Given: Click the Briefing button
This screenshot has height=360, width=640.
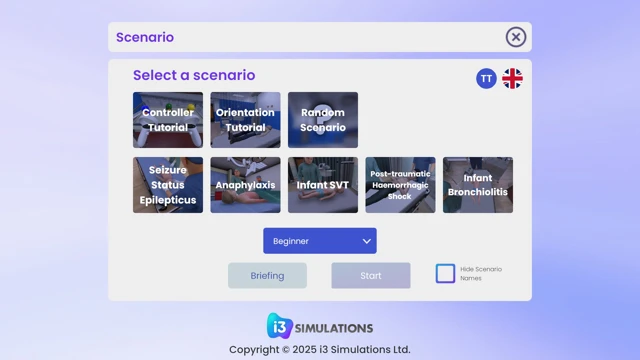Looking at the screenshot, I should tap(267, 276).
